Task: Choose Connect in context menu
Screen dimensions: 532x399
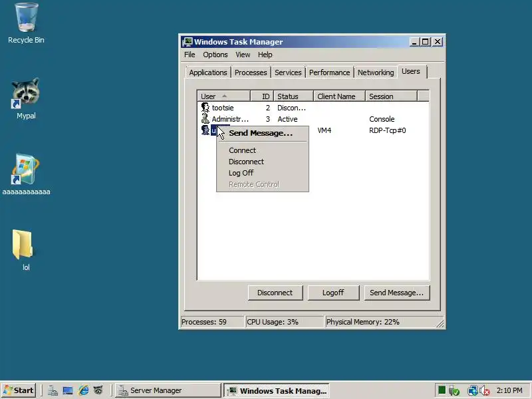Action: (263, 150)
